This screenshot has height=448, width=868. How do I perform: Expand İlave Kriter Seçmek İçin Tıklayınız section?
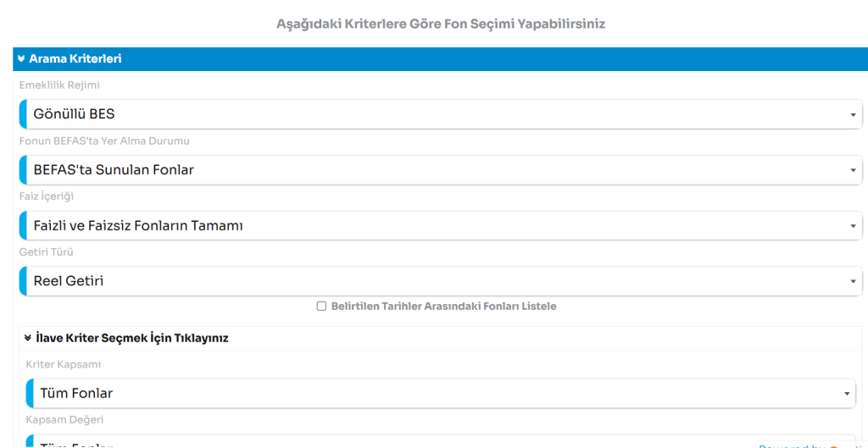pyautogui.click(x=131, y=338)
